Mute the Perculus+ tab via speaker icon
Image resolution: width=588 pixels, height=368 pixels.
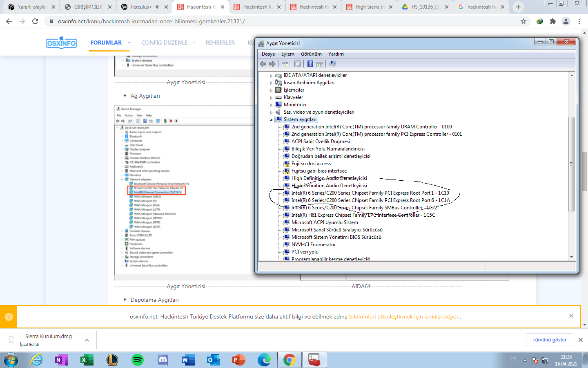pyautogui.click(x=158, y=7)
